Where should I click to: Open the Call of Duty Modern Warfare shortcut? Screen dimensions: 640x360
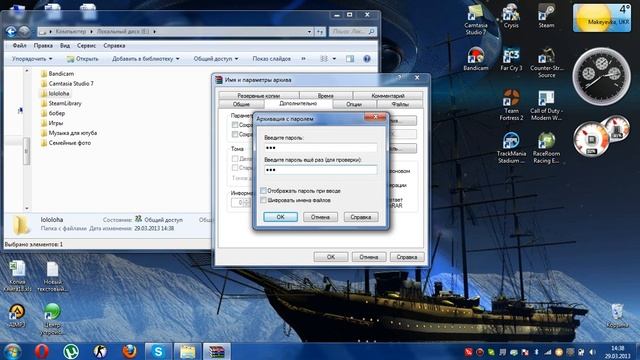(546, 105)
